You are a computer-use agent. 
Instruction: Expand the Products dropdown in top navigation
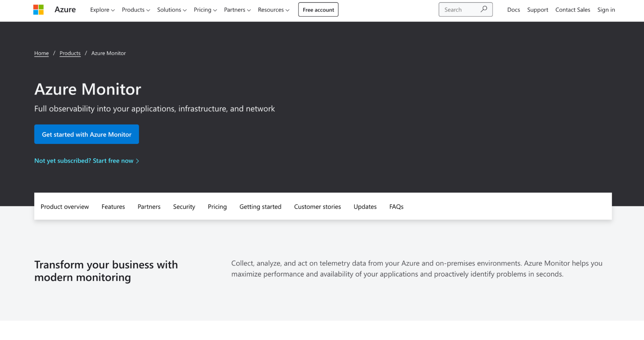tap(136, 10)
